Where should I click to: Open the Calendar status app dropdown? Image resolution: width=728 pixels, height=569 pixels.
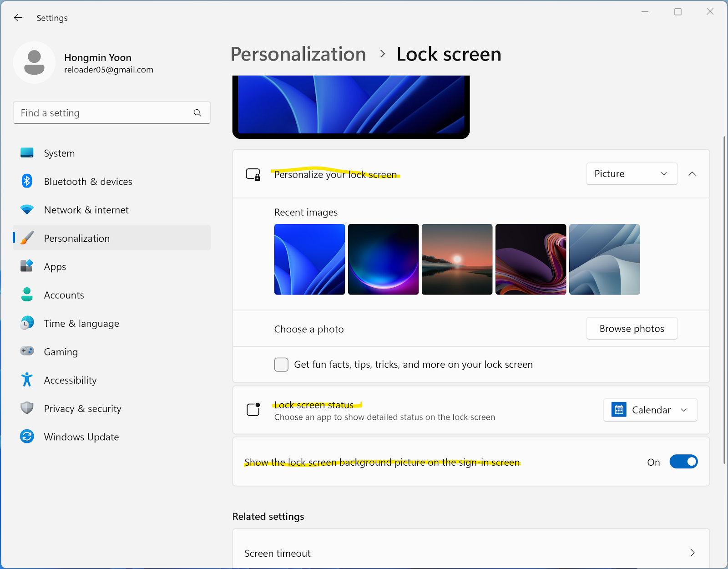point(650,410)
